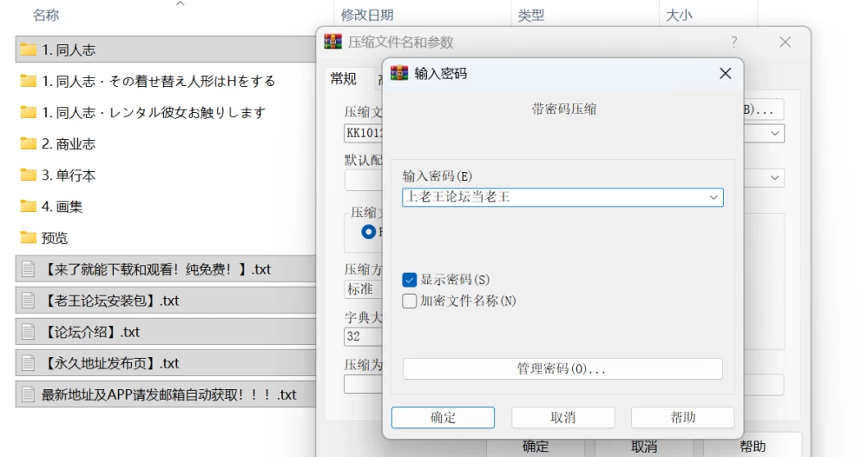The width and height of the screenshot is (868, 457).
Task: Click the folder icon of 3. 单行本
Action: (28, 176)
